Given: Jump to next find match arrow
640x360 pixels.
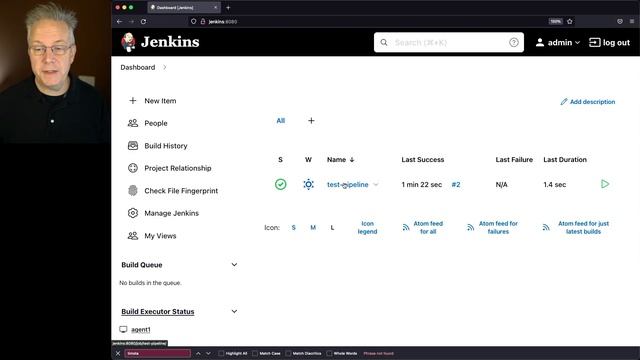Looking at the screenshot, I should pos(208,353).
